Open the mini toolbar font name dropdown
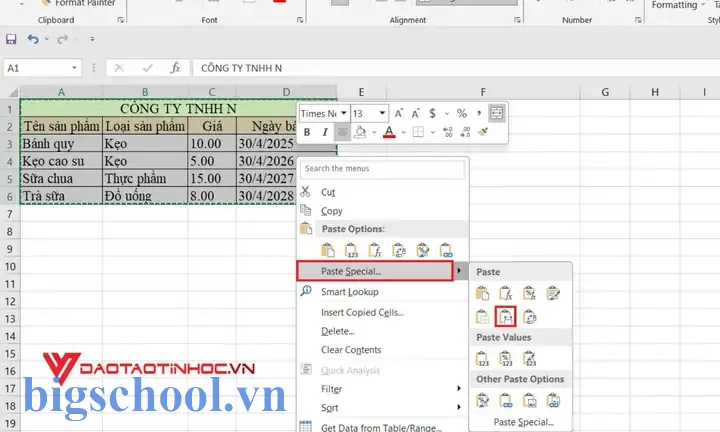720x432 pixels. tap(343, 113)
